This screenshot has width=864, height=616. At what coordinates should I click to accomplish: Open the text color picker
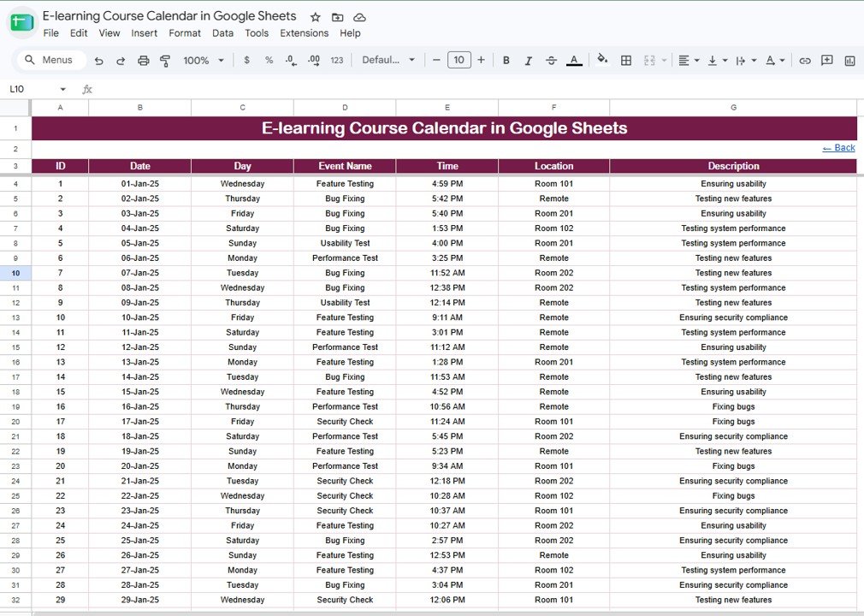point(574,61)
